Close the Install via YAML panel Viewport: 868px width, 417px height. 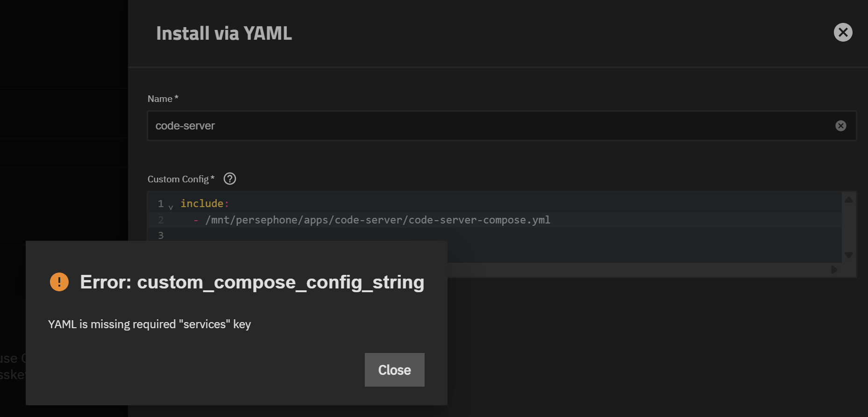843,32
